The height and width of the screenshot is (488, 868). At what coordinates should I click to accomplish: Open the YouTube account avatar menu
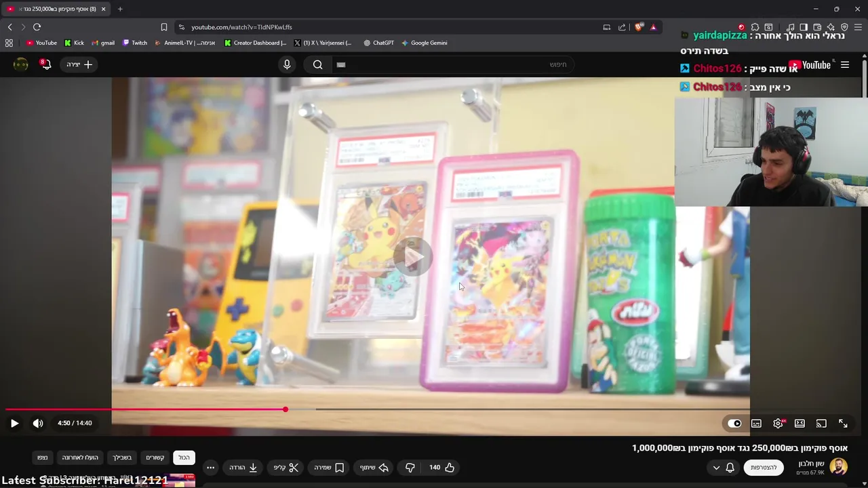pos(21,64)
